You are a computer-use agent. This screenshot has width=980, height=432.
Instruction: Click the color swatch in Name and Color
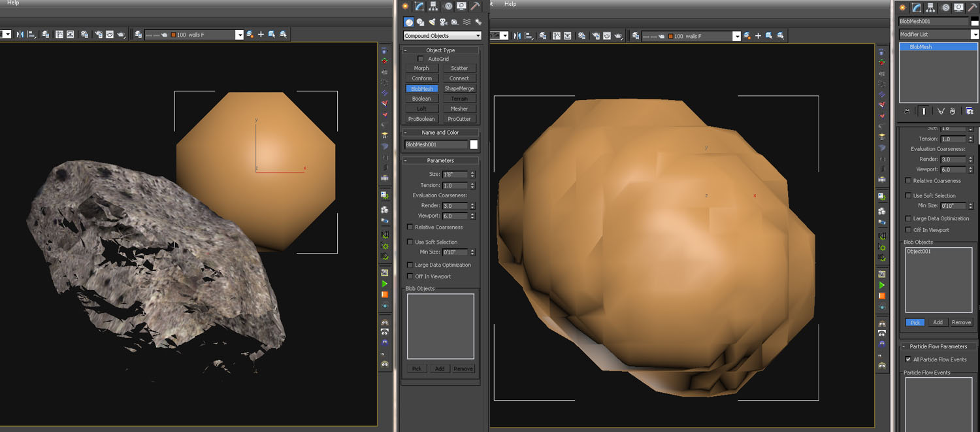click(474, 144)
